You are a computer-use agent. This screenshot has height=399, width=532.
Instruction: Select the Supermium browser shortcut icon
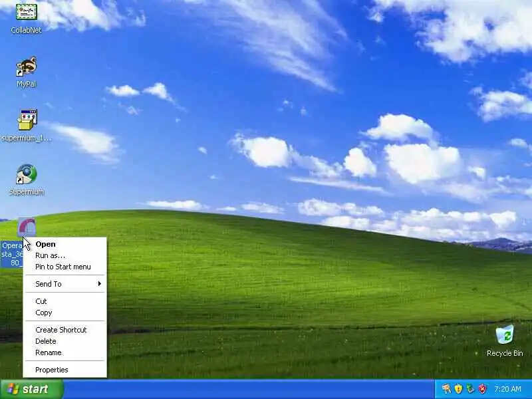tap(27, 174)
